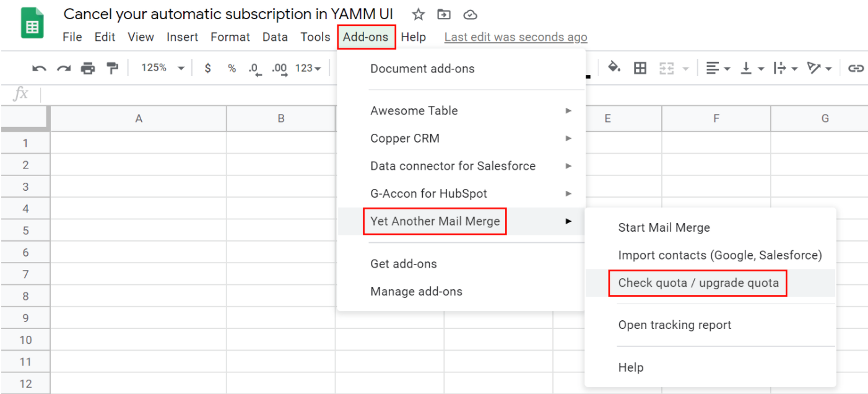Choose G-Accon for HubSpot

pos(461,194)
